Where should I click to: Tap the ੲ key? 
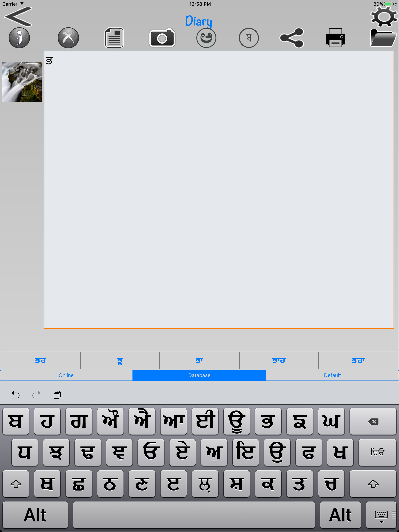119,453
